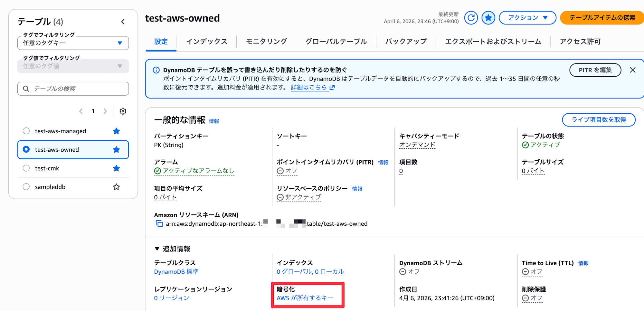
Task: Click テーブルアイテムの探索 button
Action: [x=602, y=18]
